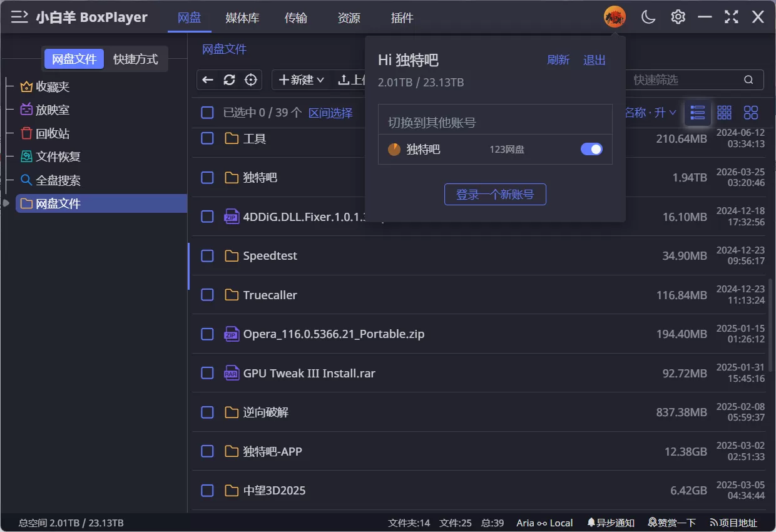Click 登录一个新账号 button

pos(495,194)
